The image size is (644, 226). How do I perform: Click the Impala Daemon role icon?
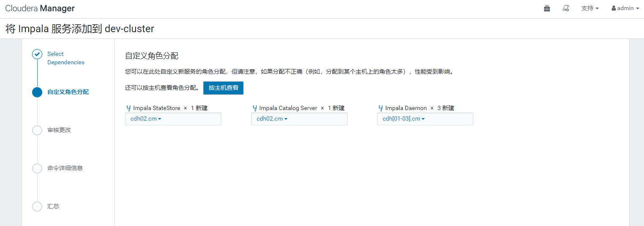tap(380, 108)
